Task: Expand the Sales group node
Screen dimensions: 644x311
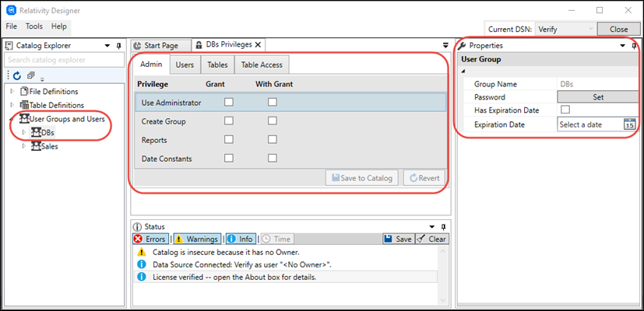Action: [x=24, y=146]
